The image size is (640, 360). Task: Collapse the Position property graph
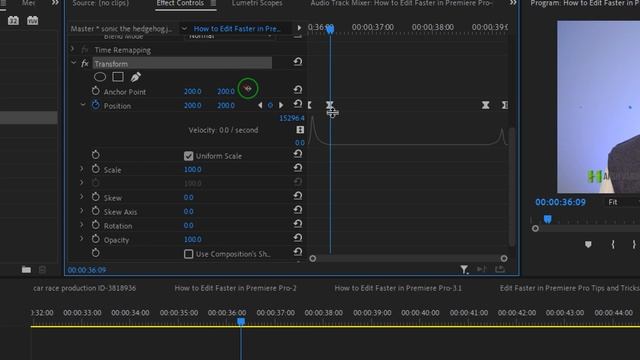pos(83,104)
